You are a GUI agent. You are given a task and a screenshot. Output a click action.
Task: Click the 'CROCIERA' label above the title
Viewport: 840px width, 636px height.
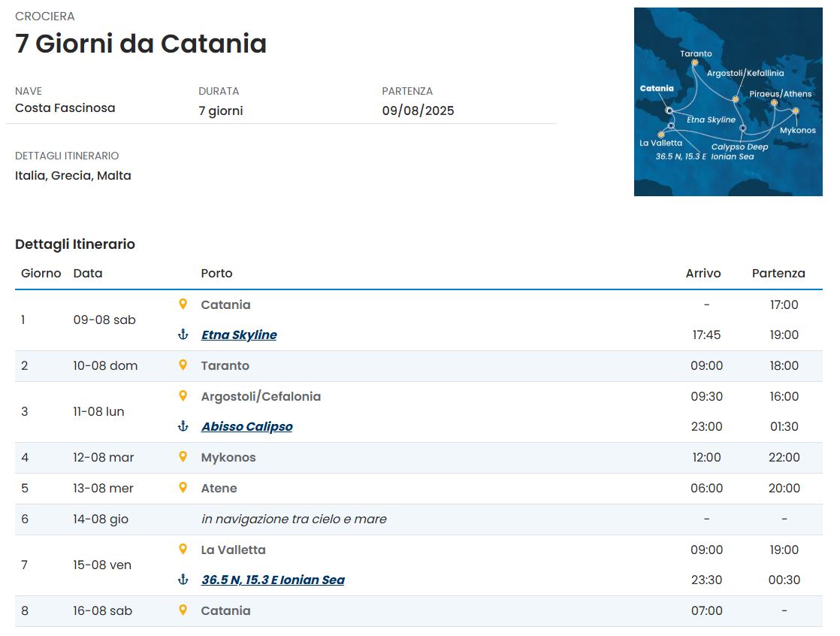(45, 17)
